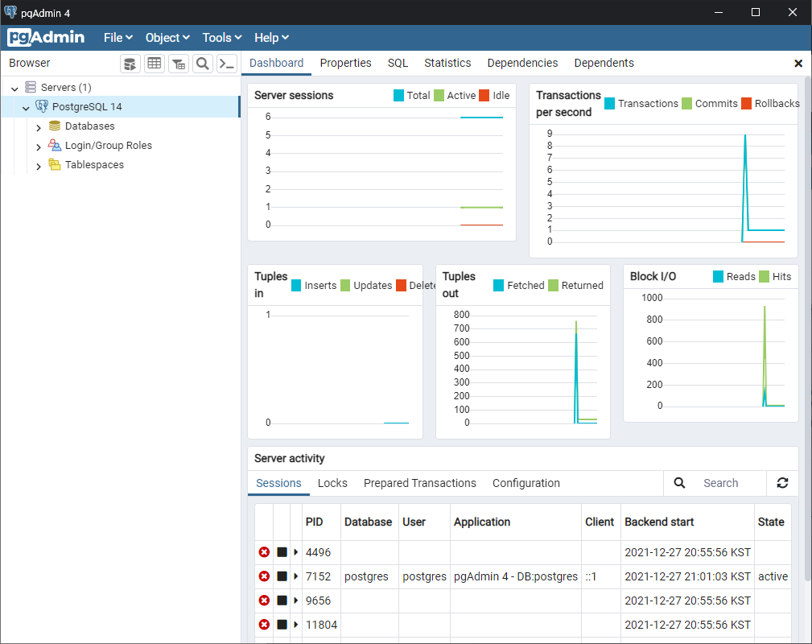Click the View Data table grid icon
Screen dimensions: 812x644
[x=155, y=64]
